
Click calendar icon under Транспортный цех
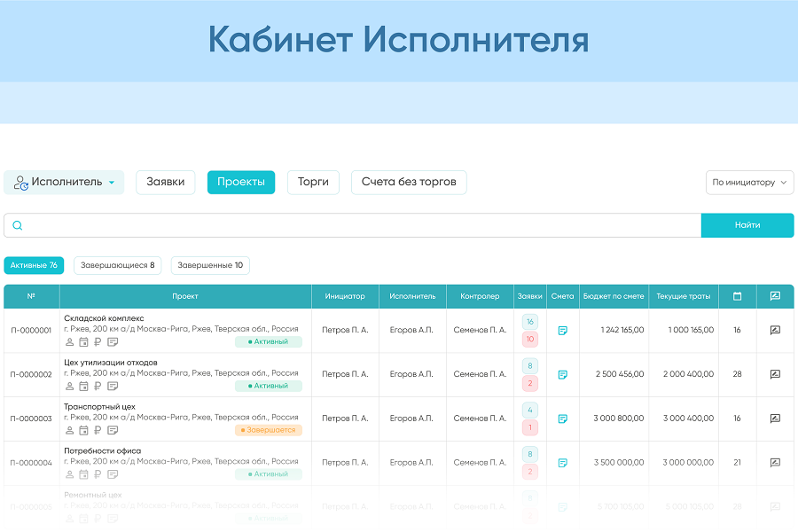[83, 430]
